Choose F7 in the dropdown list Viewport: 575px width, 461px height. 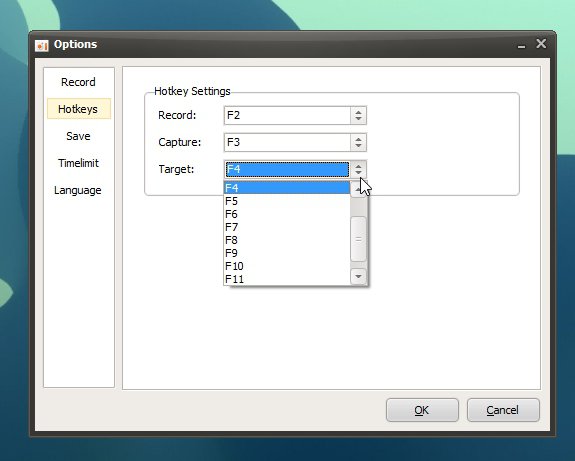tap(287, 227)
